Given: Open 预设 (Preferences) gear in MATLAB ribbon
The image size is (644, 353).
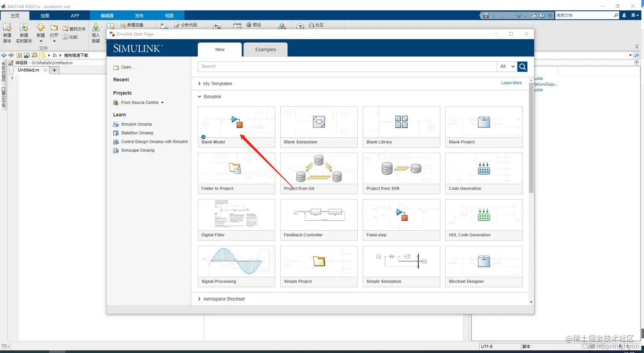Looking at the screenshot, I should pos(254,25).
